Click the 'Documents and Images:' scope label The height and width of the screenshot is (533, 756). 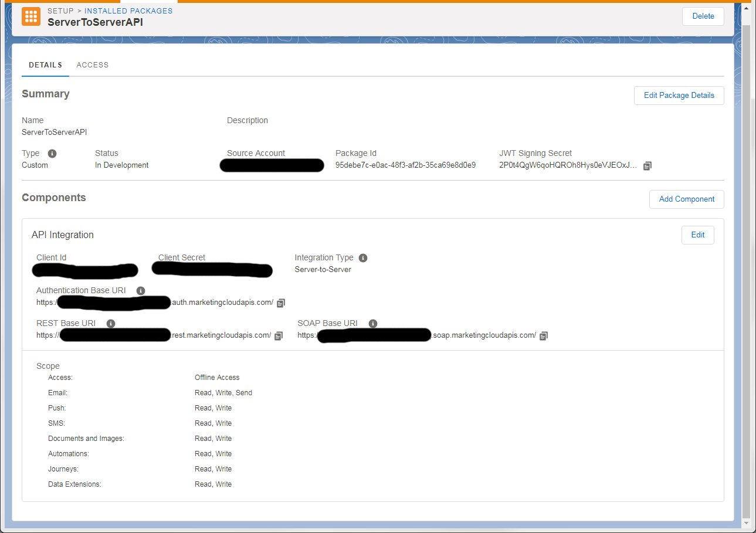pos(86,439)
